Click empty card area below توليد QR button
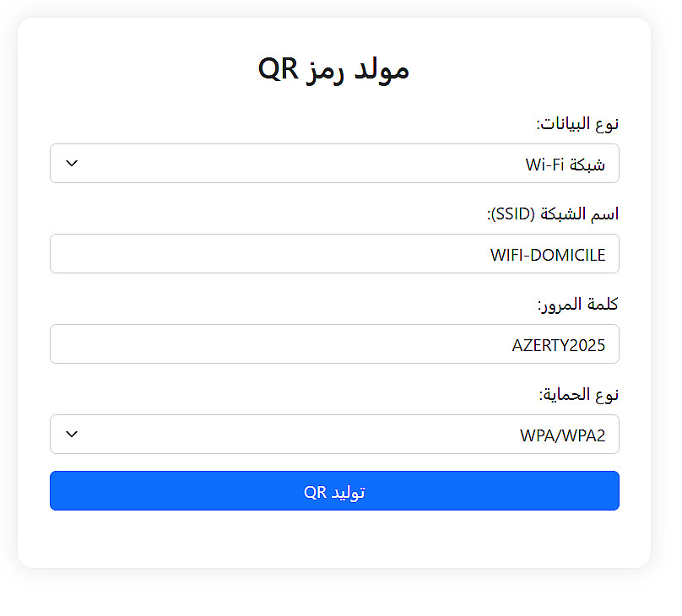Image resolution: width=682 pixels, height=616 pixels. [x=334, y=540]
